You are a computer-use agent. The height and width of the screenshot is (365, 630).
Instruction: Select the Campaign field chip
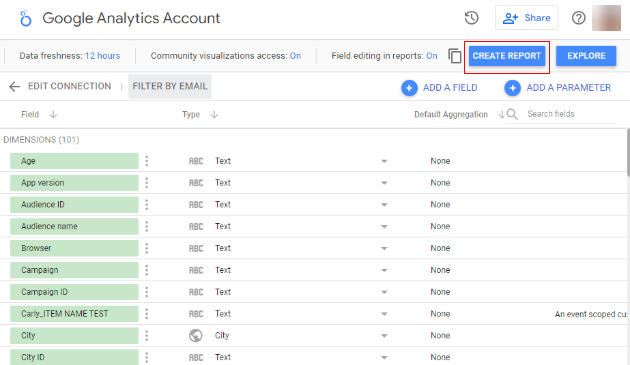click(74, 270)
